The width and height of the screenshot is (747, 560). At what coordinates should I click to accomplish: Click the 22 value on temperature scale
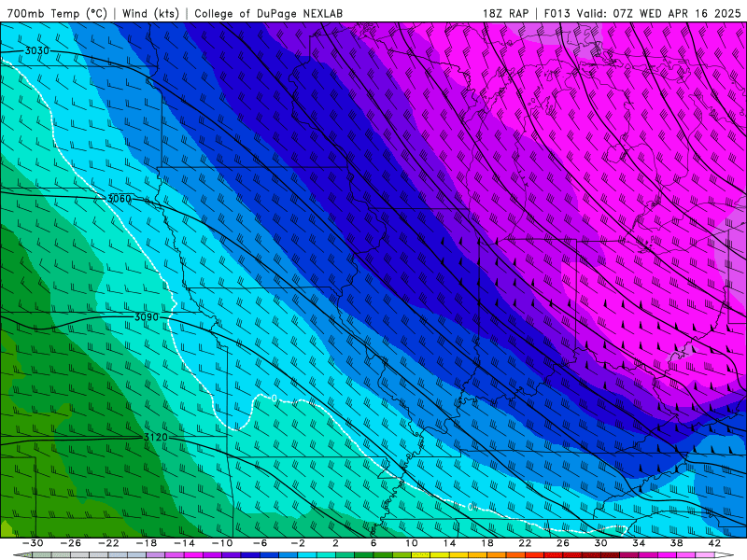click(x=525, y=543)
